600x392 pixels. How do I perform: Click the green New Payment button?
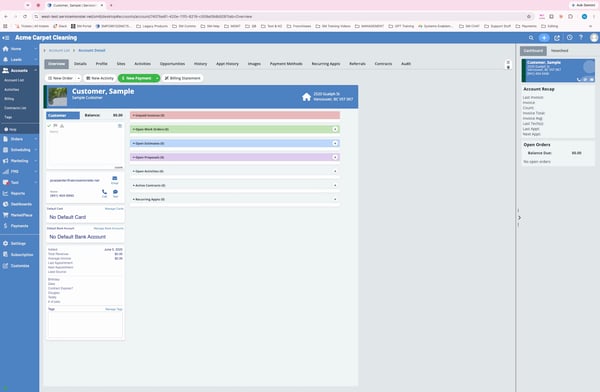pos(136,78)
